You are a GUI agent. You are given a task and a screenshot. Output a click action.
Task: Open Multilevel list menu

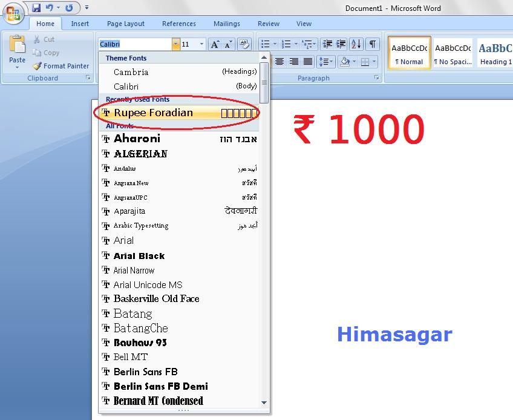coord(309,44)
